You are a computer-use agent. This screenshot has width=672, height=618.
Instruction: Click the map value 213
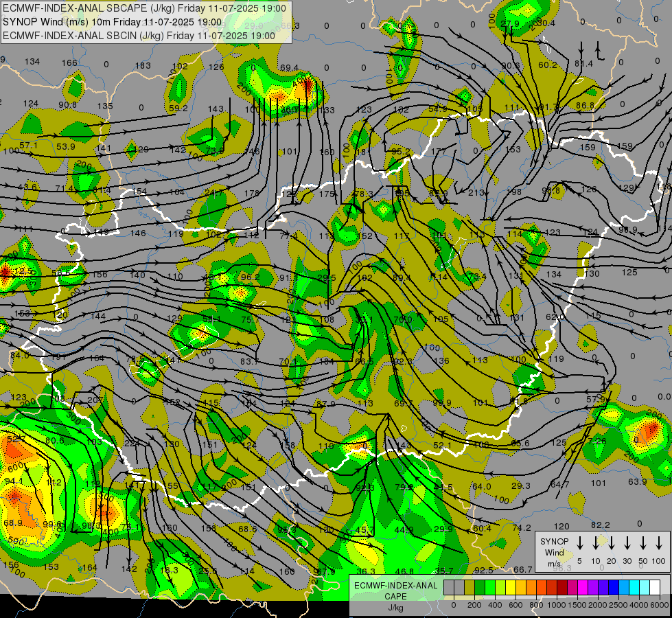(476, 192)
